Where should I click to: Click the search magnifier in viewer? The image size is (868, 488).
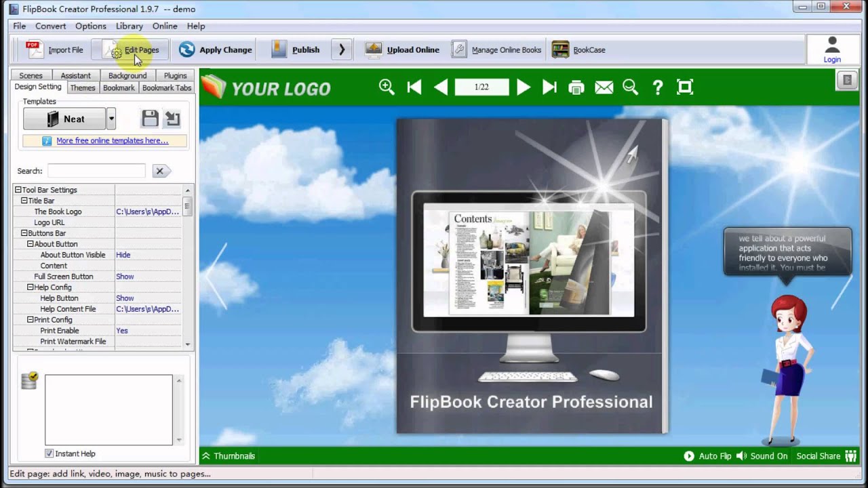point(631,87)
